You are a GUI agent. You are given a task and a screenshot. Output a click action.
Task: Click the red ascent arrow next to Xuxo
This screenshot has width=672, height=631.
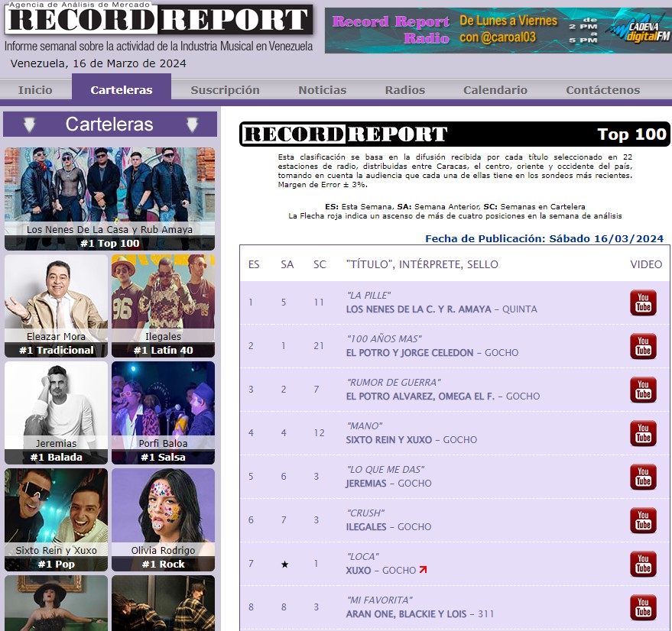pos(423,570)
